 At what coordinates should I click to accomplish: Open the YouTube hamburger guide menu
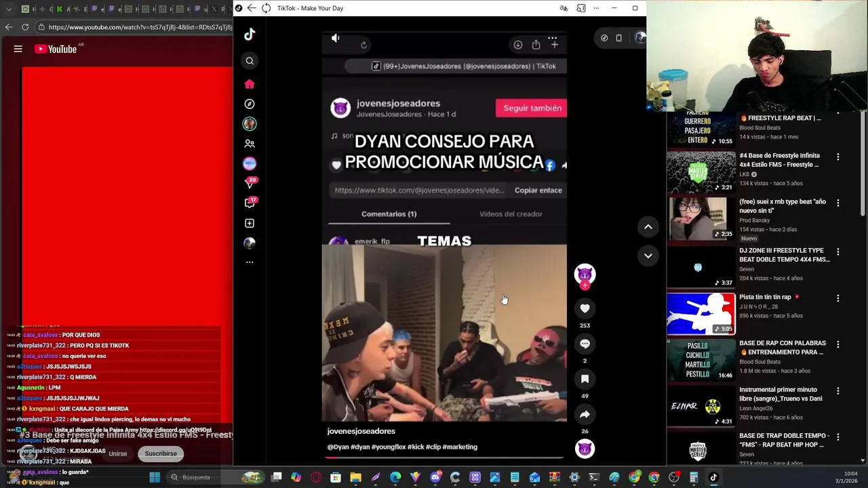pyautogui.click(x=18, y=49)
